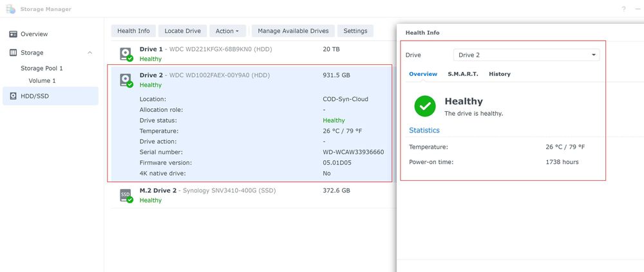The image size is (644, 272).
Task: Select Volume 1 in sidebar
Action: (x=42, y=81)
